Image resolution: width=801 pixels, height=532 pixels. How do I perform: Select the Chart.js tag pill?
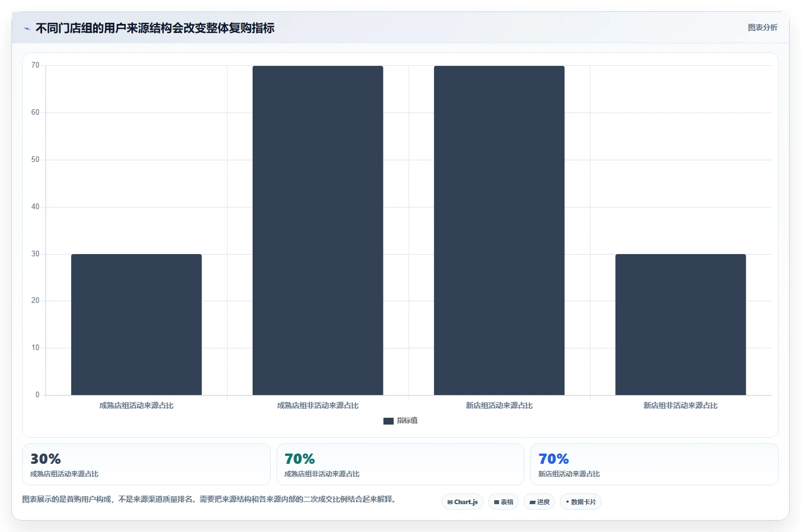[x=463, y=502]
